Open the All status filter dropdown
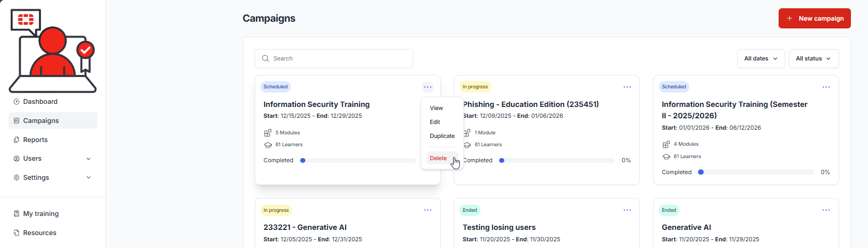 pos(814,58)
